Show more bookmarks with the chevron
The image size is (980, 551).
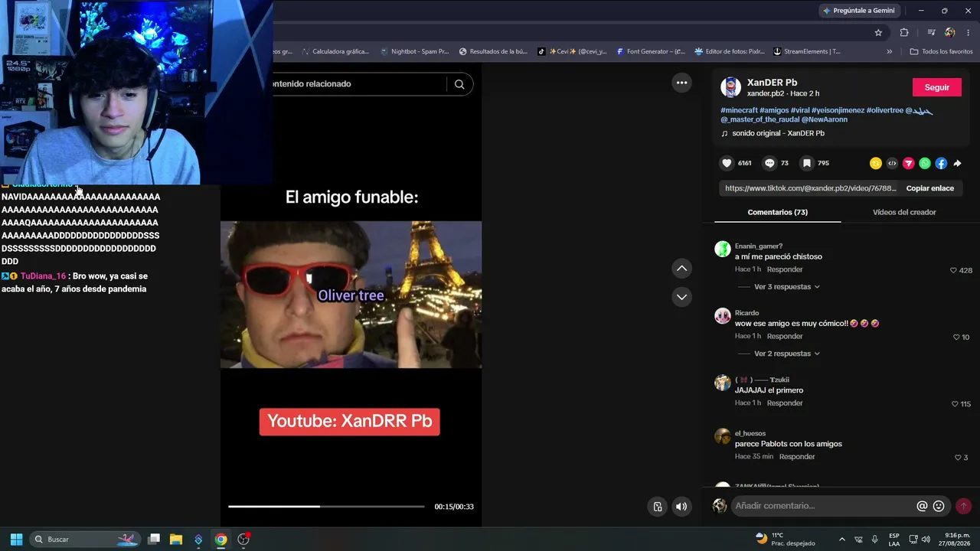coord(889,51)
